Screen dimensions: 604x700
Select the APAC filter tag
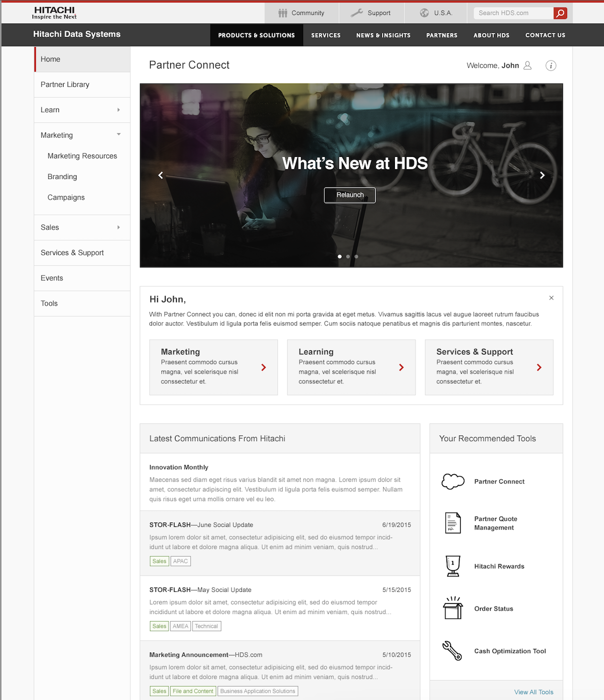[x=180, y=561]
